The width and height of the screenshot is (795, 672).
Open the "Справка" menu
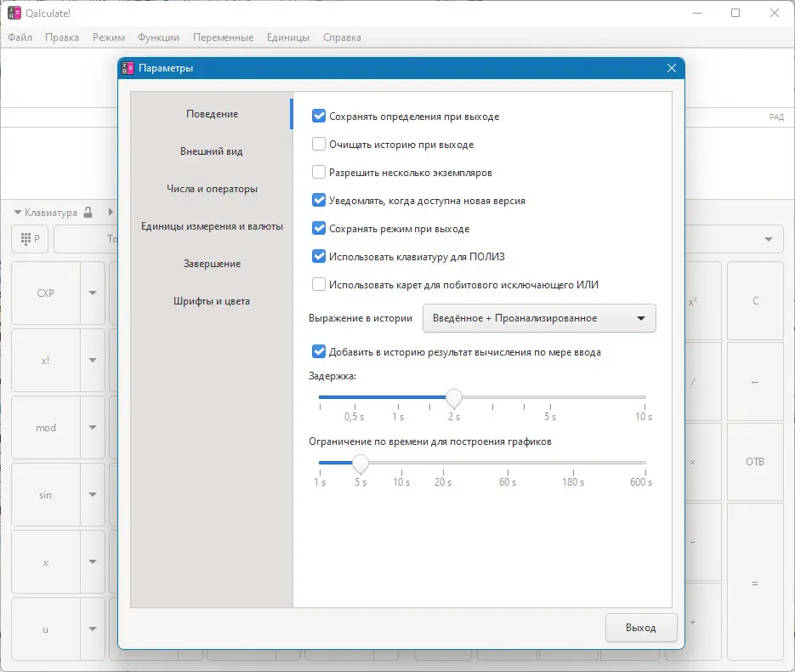(x=343, y=37)
